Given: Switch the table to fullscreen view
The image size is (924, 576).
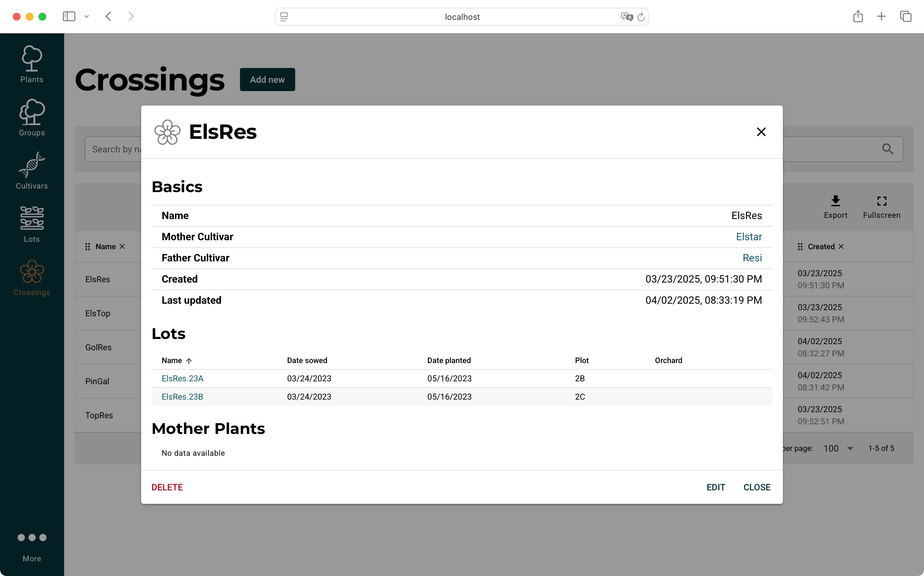Looking at the screenshot, I should click(x=881, y=207).
